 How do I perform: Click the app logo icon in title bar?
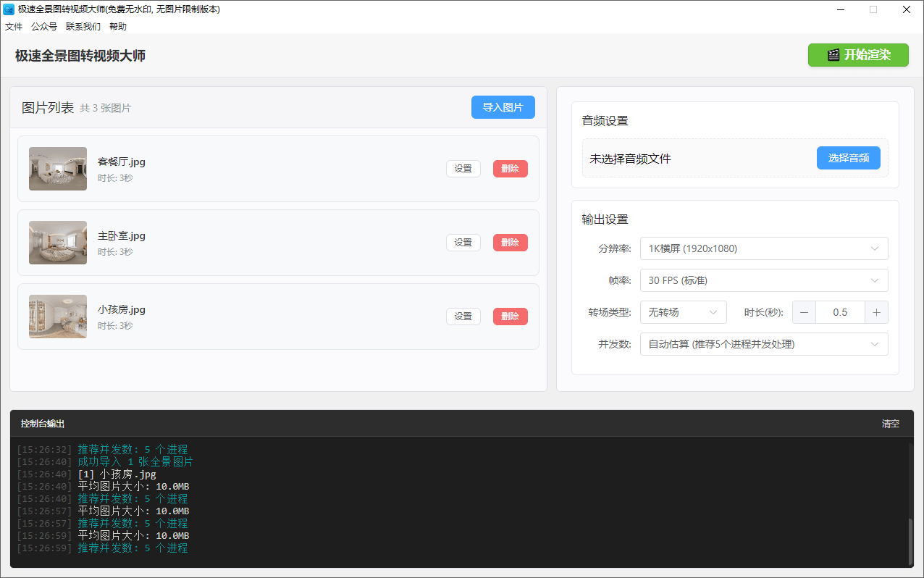pos(9,9)
